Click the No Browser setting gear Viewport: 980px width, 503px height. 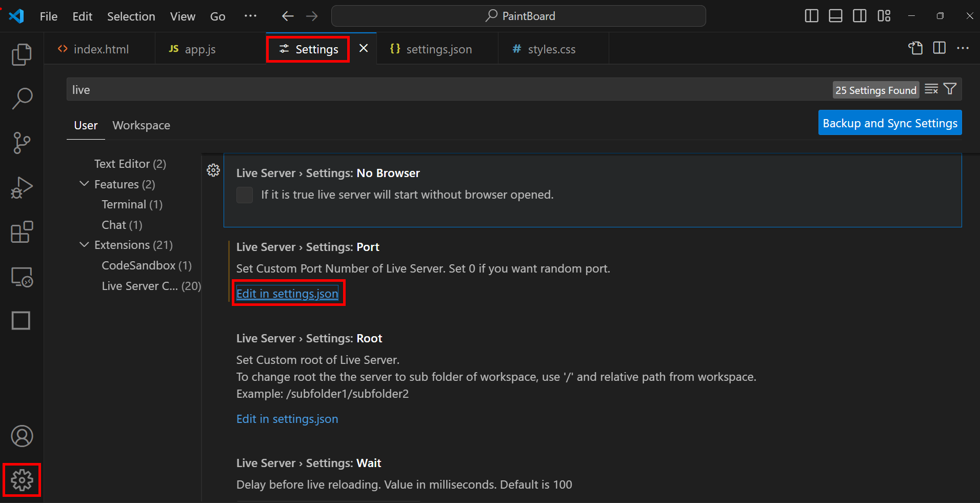tap(213, 170)
